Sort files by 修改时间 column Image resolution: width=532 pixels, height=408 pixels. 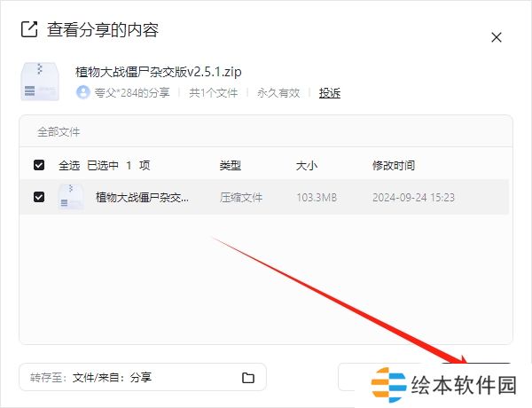tap(393, 165)
